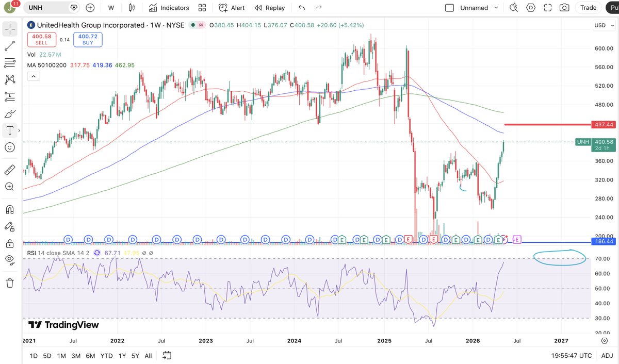
Task: Select the trend line drawing tool
Action: click(x=10, y=46)
